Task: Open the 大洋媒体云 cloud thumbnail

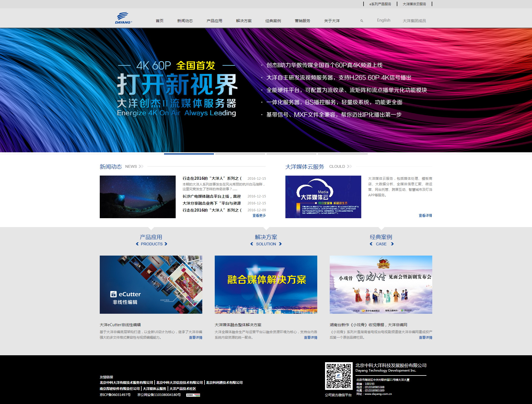Action: point(323,197)
